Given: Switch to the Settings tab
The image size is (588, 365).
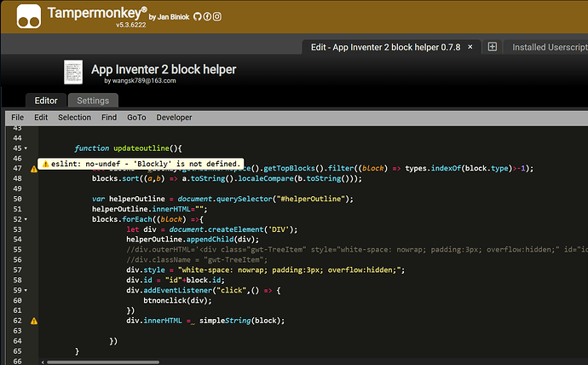Looking at the screenshot, I should tap(93, 101).
